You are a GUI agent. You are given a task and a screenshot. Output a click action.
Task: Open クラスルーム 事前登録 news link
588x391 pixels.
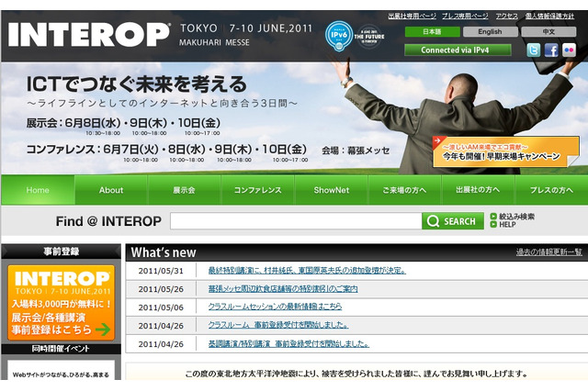click(278, 325)
